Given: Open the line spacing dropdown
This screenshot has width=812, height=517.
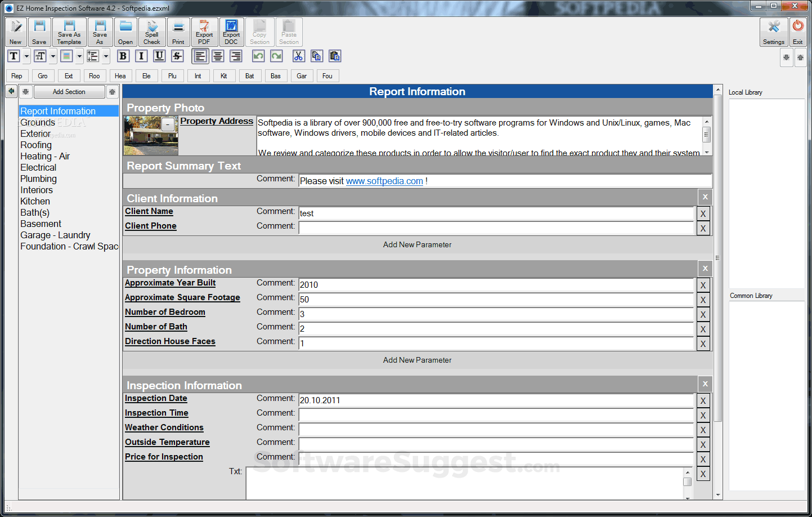Looking at the screenshot, I should coord(105,56).
